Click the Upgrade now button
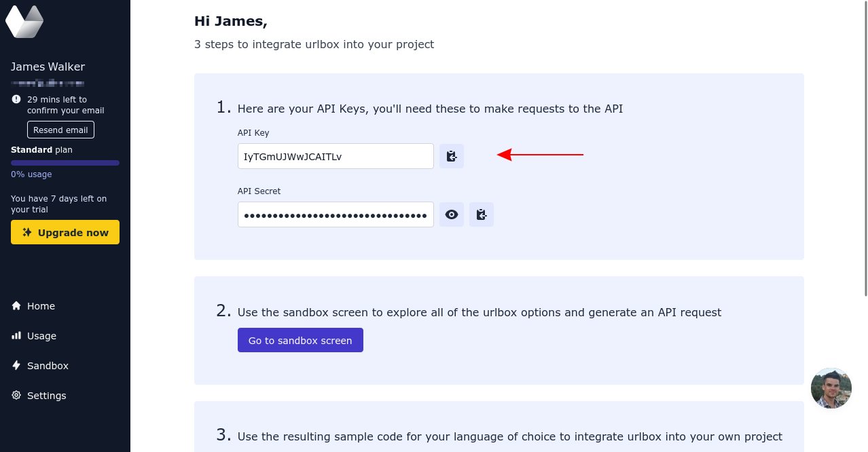868x452 pixels. [x=65, y=232]
